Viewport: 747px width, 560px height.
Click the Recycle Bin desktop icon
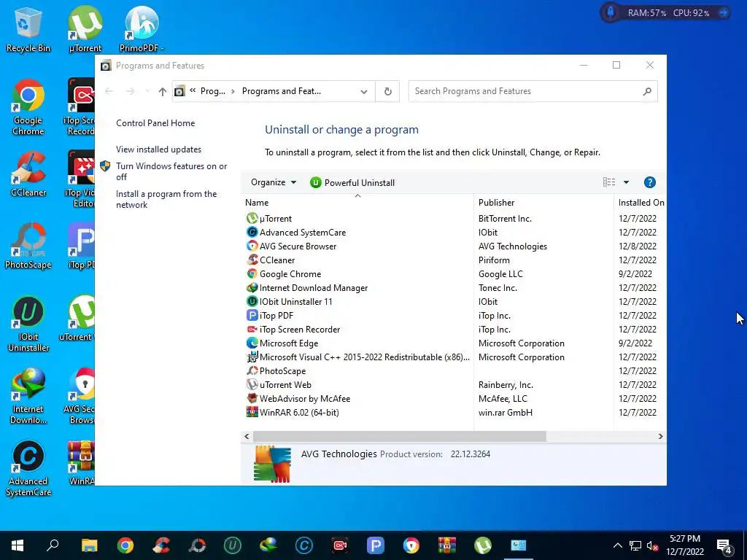pyautogui.click(x=28, y=29)
